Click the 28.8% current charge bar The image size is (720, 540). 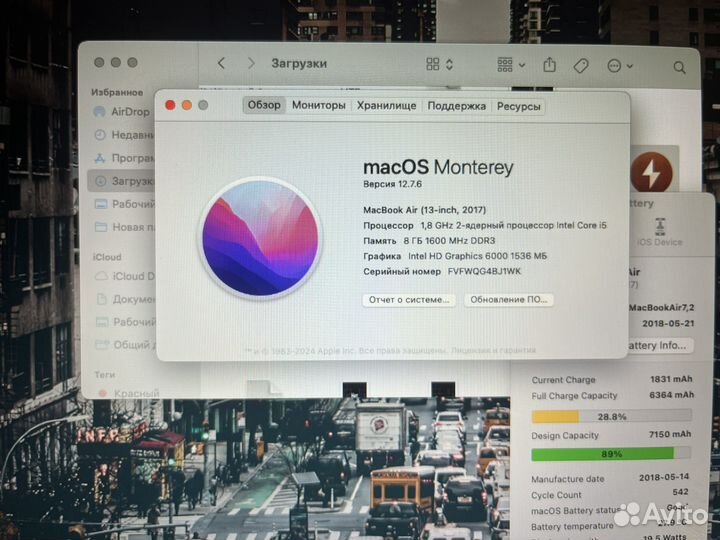pos(611,416)
